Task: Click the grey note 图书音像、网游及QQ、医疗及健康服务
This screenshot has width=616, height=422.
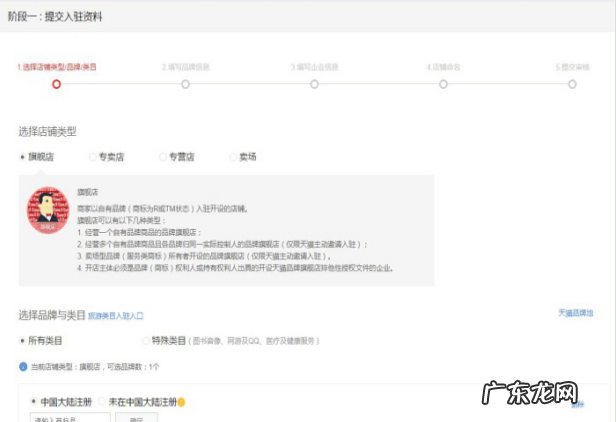Action: 254,341
